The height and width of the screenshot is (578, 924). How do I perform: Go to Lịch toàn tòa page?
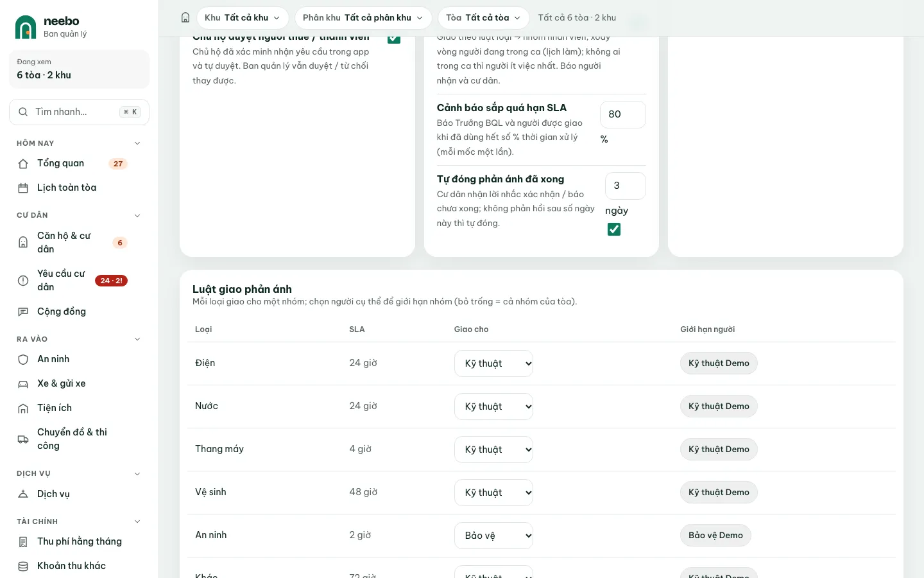click(x=79, y=188)
